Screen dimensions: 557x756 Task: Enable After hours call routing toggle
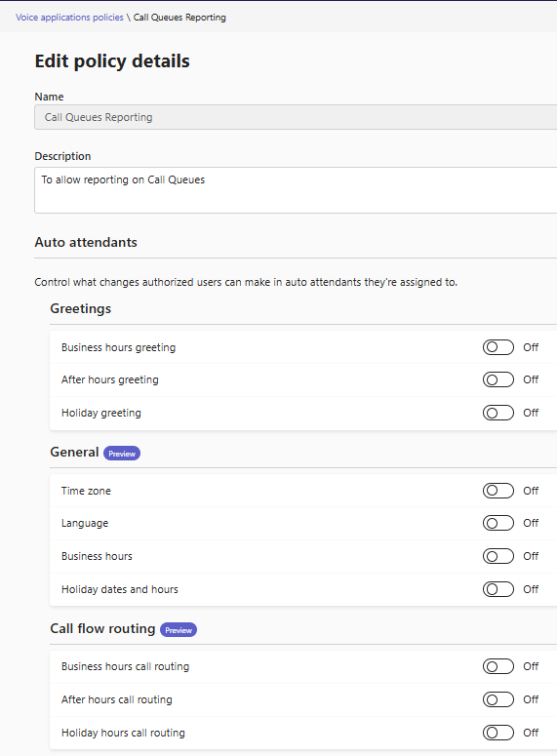498,699
